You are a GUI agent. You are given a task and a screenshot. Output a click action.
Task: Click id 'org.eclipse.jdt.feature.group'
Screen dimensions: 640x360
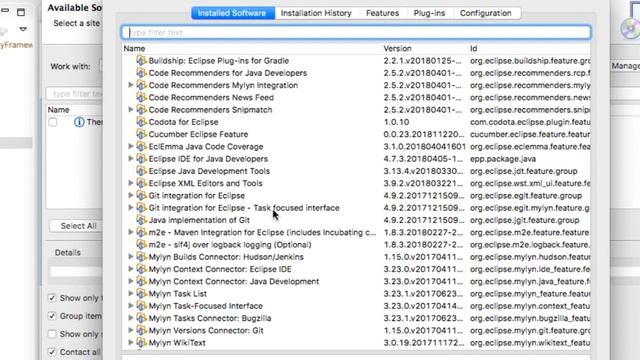coord(524,171)
